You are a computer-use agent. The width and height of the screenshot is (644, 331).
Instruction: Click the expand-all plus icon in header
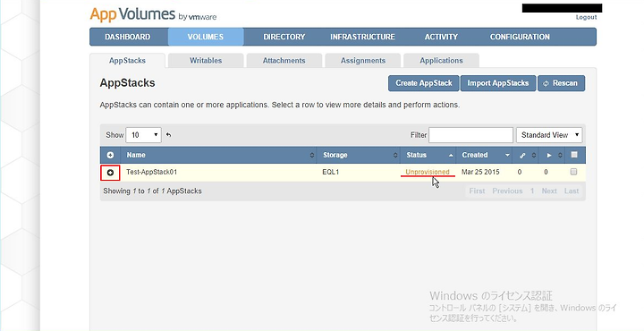110,156
